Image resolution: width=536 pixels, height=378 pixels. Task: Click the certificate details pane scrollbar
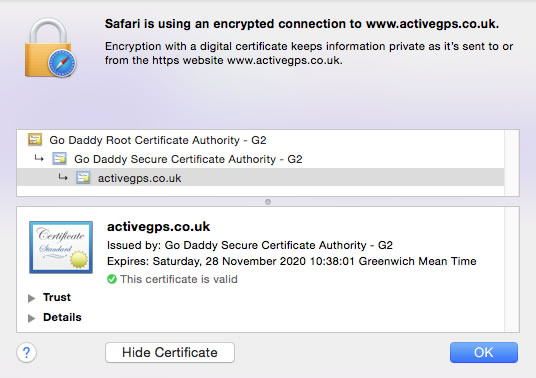coord(512,269)
